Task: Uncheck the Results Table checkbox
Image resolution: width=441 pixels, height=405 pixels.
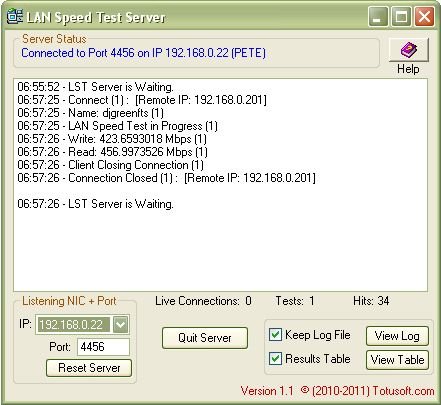Action: click(x=275, y=359)
